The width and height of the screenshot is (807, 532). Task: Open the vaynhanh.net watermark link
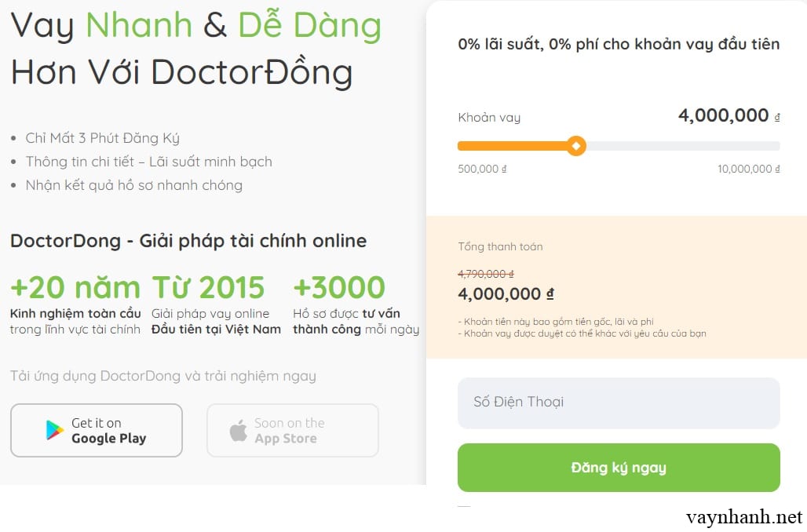point(743,517)
